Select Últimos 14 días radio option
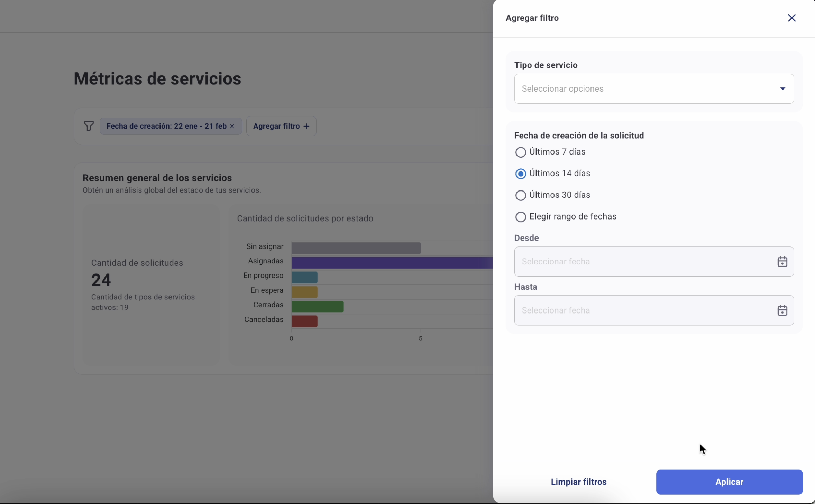Image resolution: width=815 pixels, height=504 pixels. point(520,174)
